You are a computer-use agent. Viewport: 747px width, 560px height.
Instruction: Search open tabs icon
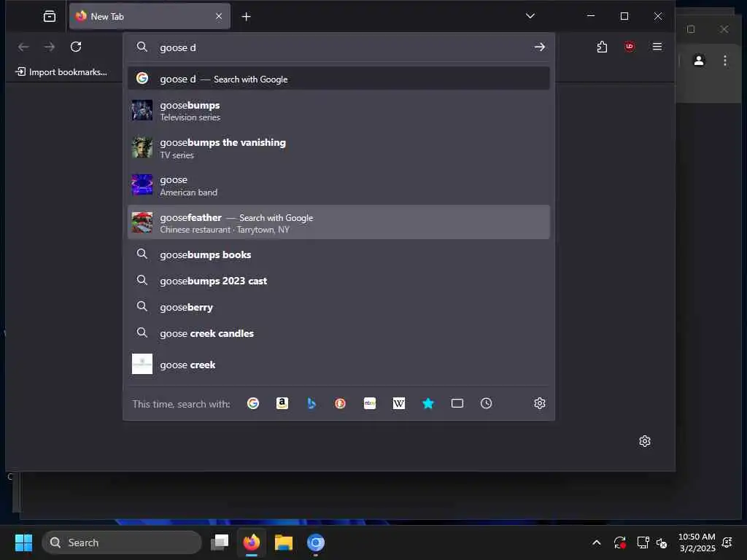[457, 403]
